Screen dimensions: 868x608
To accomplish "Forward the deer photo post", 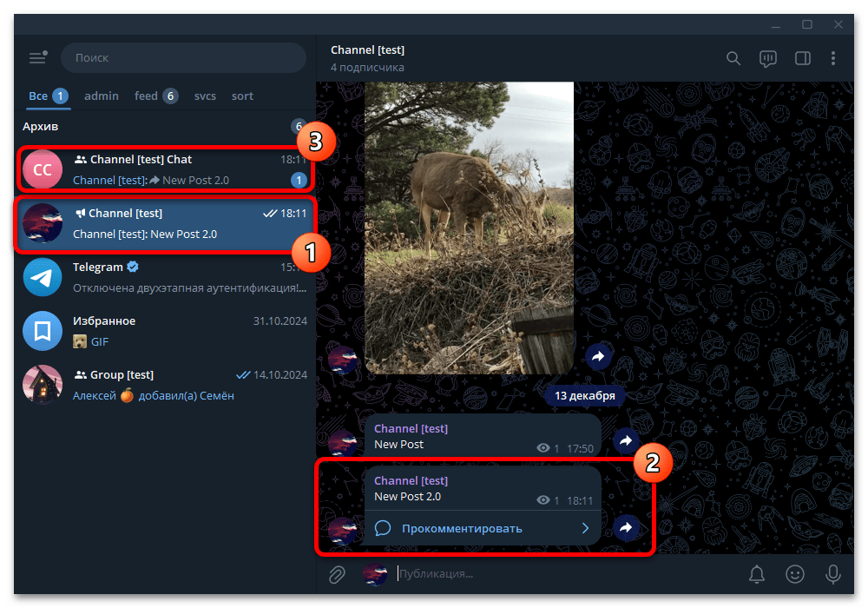I will pos(598,357).
